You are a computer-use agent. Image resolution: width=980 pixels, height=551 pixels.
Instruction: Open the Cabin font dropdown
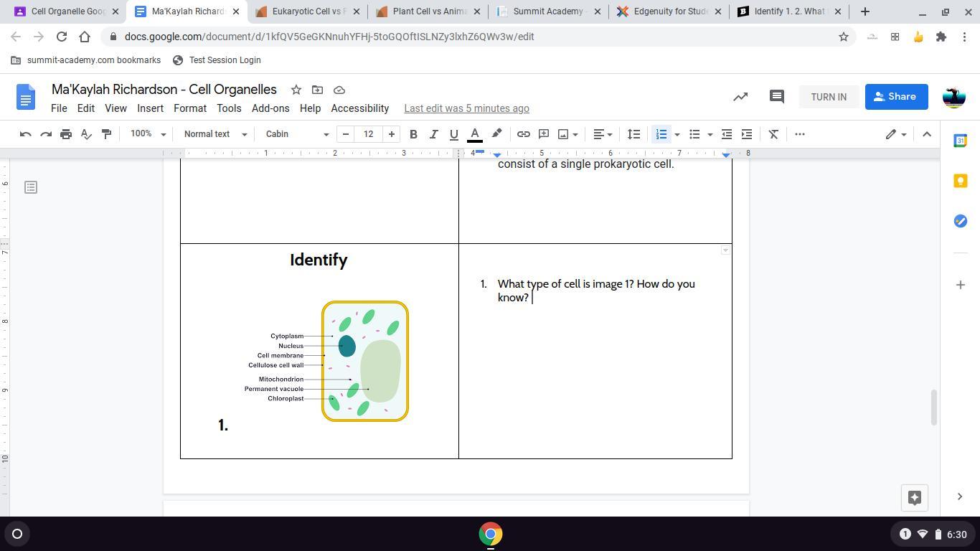coord(297,134)
